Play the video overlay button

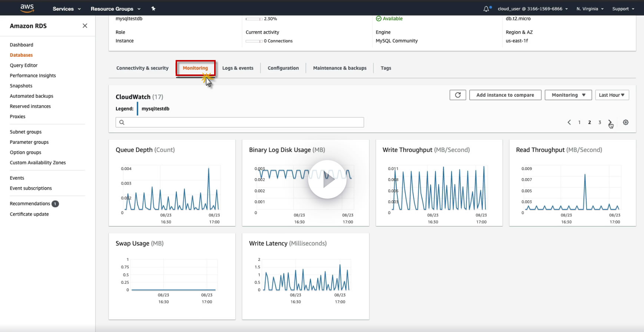327,179
